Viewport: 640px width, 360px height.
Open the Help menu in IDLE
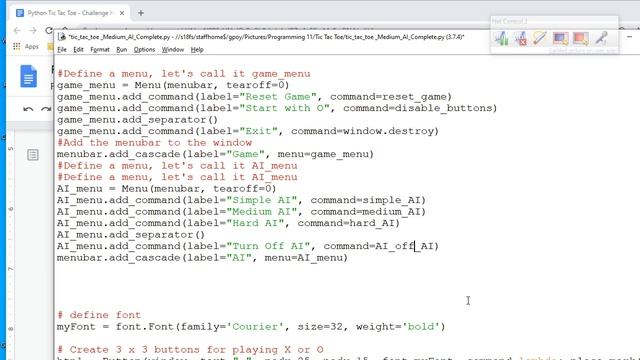[197, 49]
